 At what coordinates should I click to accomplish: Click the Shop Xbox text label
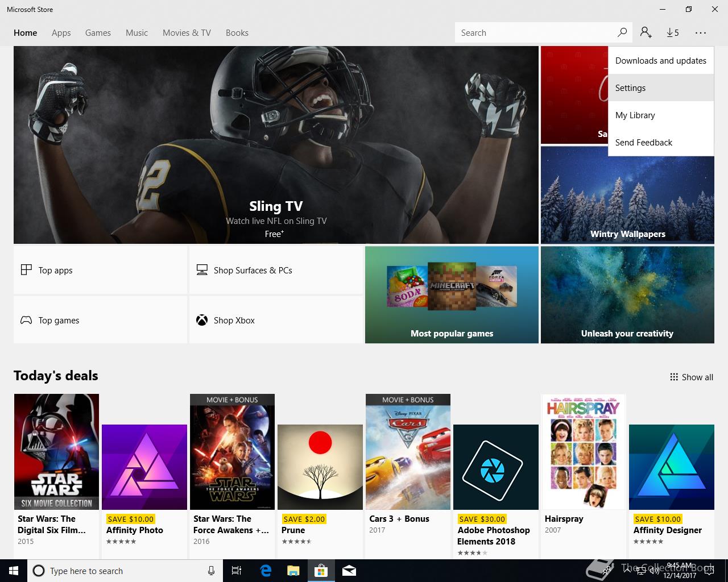(x=234, y=321)
